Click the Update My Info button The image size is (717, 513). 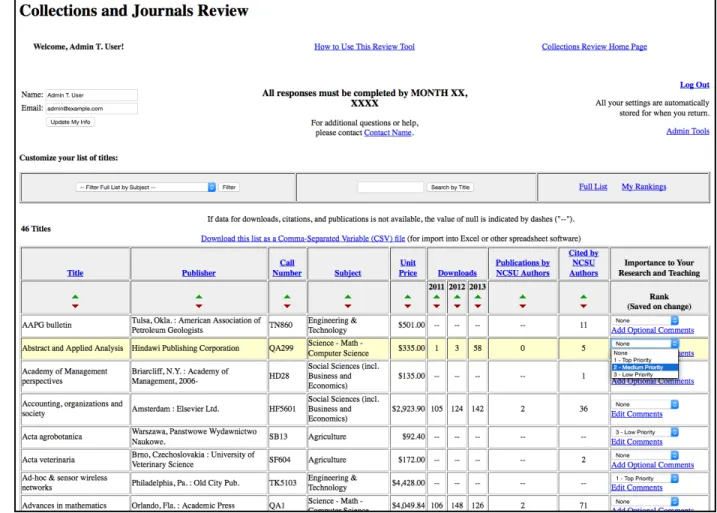[70, 122]
